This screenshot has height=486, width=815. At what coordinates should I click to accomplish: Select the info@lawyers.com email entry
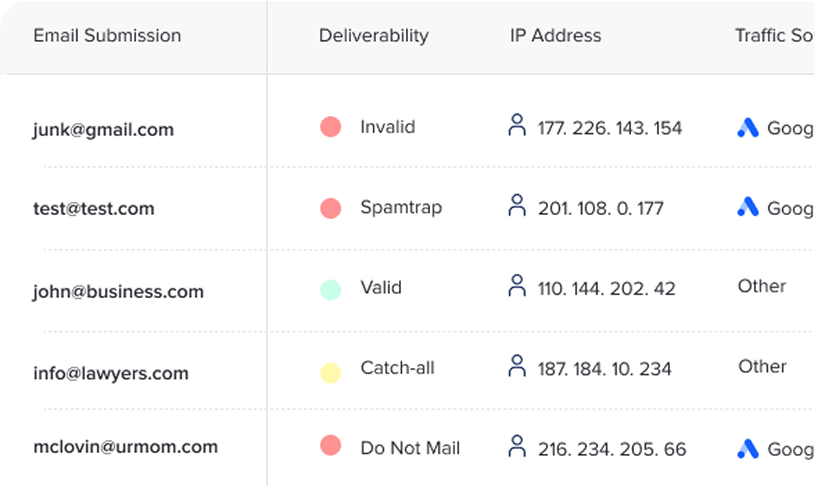pyautogui.click(x=110, y=374)
